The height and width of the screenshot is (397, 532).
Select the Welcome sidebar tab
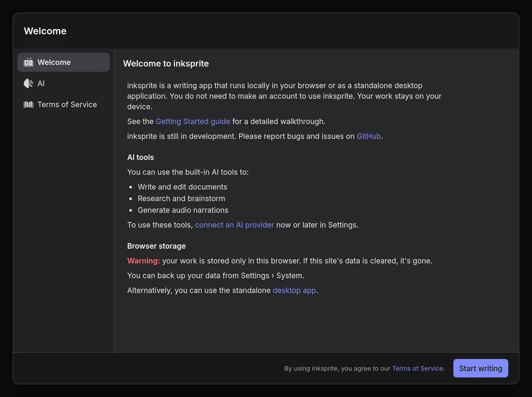click(x=63, y=62)
